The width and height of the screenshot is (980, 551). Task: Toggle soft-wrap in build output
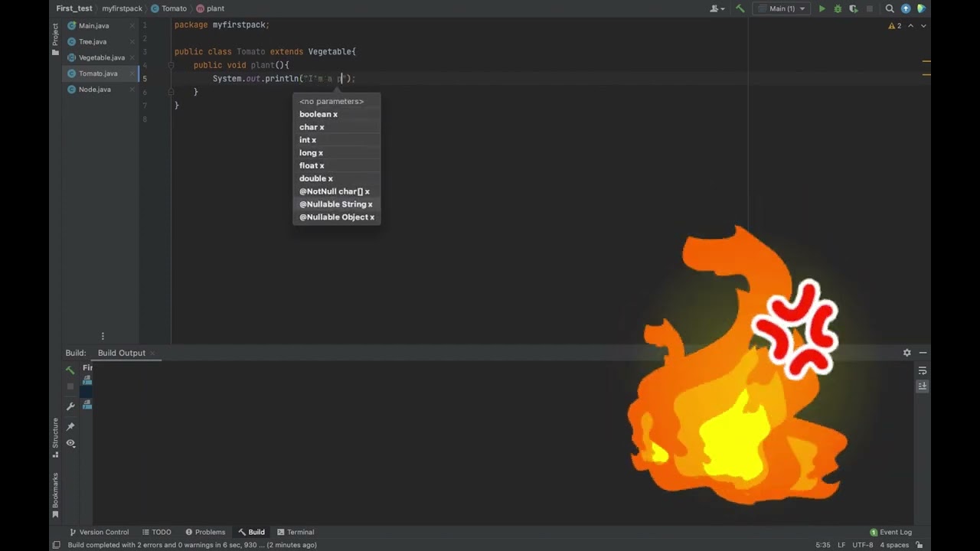point(922,370)
